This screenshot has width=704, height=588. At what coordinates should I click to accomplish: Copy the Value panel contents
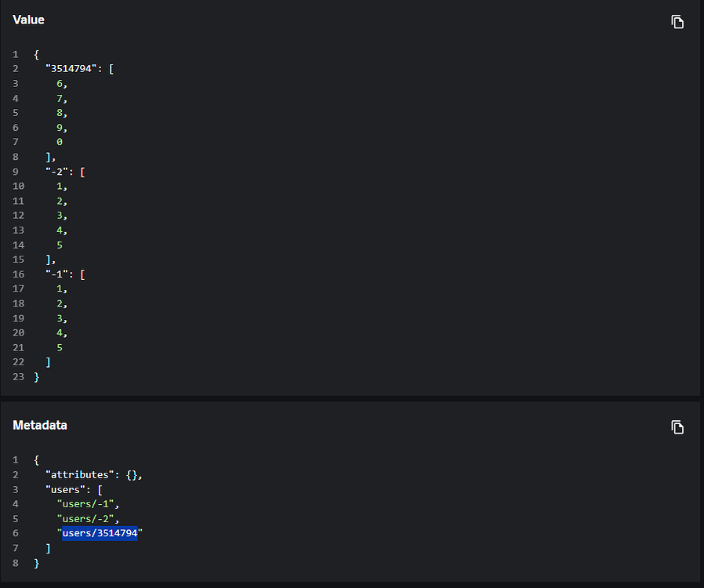677,22
